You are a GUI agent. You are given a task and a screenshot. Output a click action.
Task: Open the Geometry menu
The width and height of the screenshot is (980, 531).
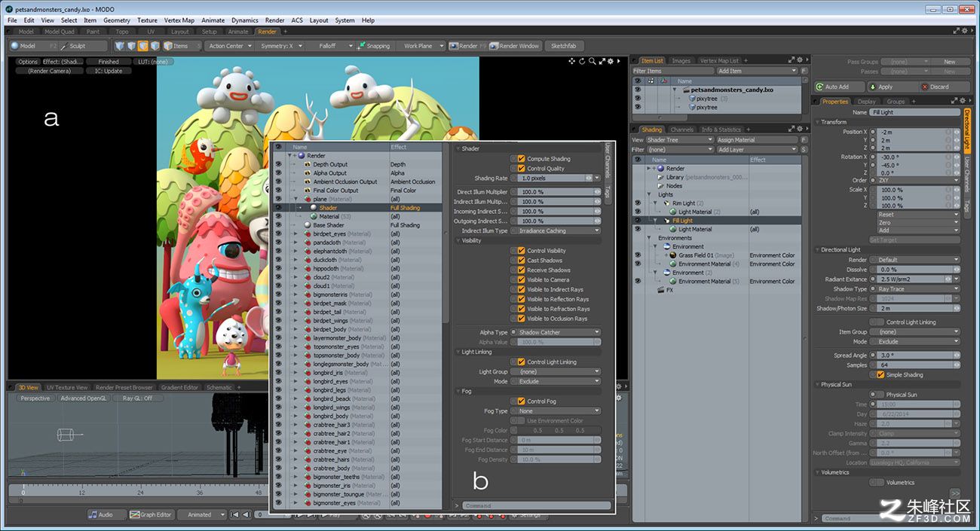pos(117,20)
